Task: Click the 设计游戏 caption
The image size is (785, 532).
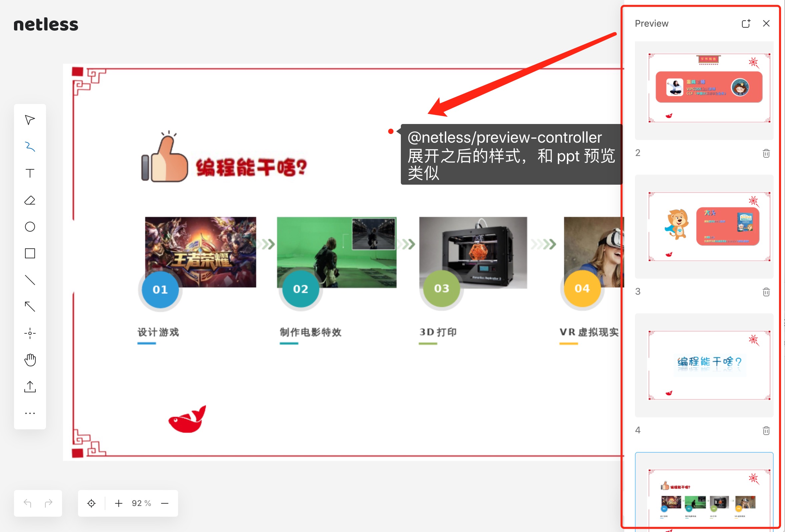Action: pyautogui.click(x=158, y=332)
